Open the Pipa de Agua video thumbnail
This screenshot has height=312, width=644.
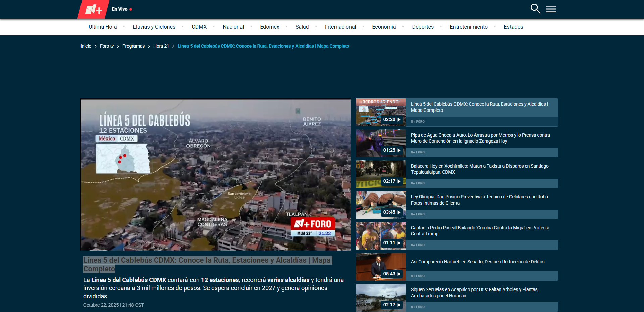(x=381, y=143)
